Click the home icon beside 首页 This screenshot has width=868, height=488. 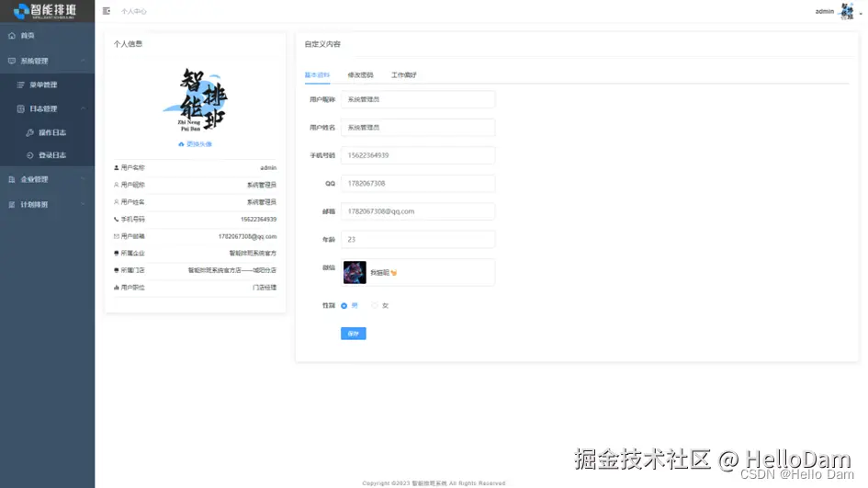pyautogui.click(x=12, y=36)
